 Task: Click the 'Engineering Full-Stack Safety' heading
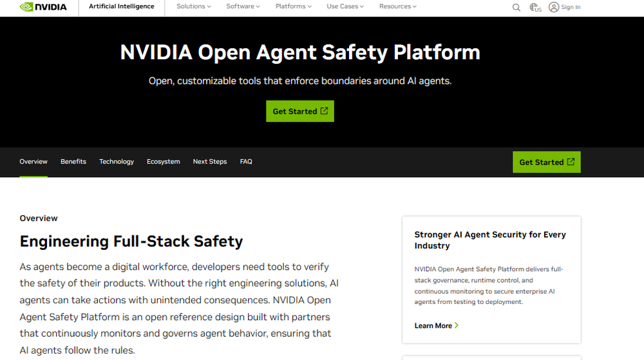[131, 242]
